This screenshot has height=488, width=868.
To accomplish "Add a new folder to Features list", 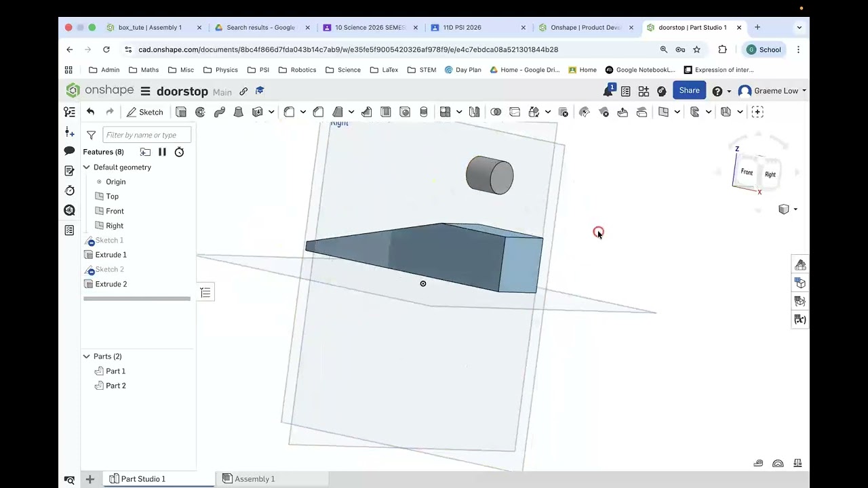I will coord(145,152).
